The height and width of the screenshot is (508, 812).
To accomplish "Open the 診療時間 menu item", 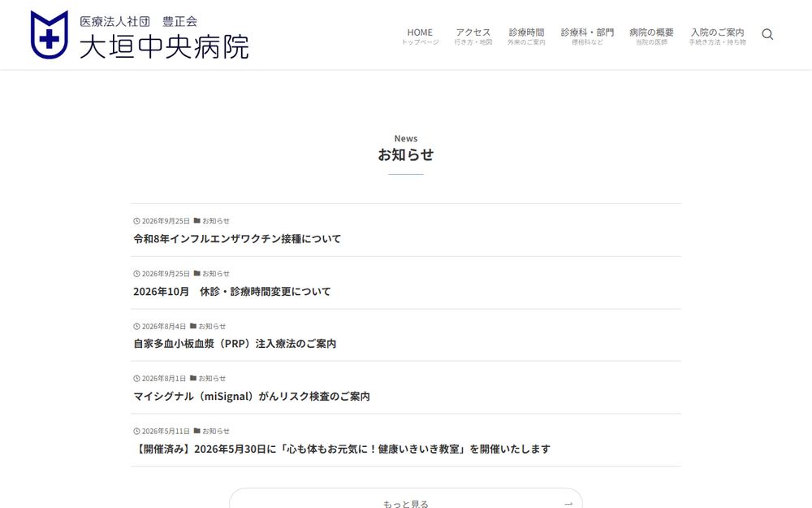I will click(526, 36).
